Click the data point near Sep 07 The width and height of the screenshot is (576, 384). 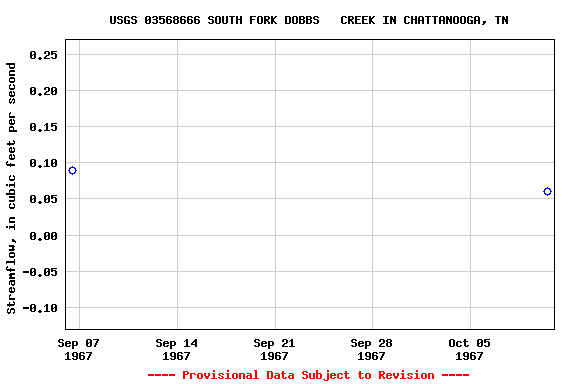(x=72, y=171)
